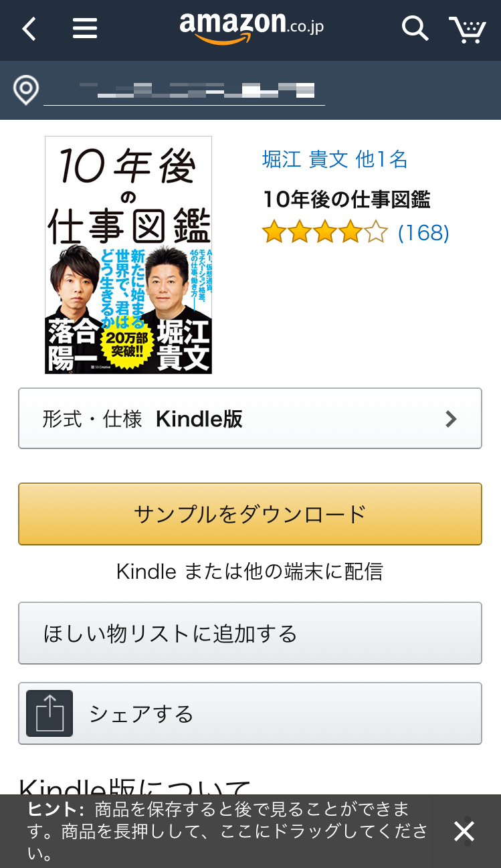Open the book cover thumbnail

pyautogui.click(x=128, y=255)
